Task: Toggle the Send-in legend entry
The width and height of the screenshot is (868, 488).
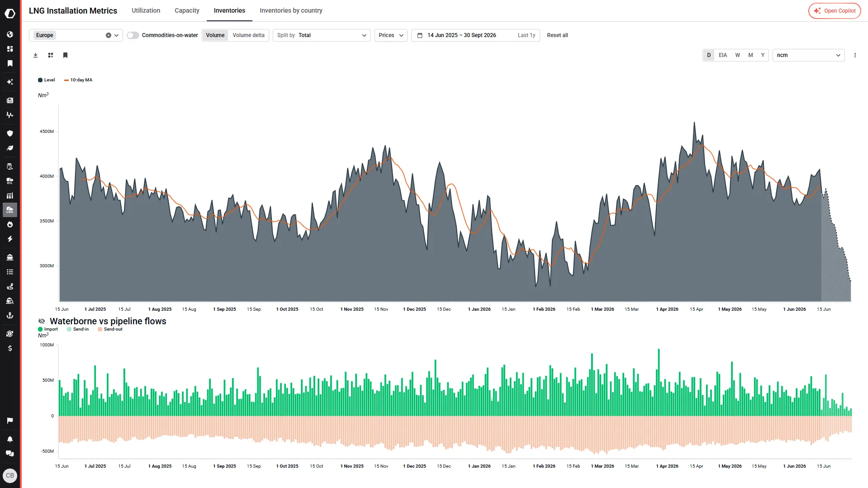Action: [78, 329]
